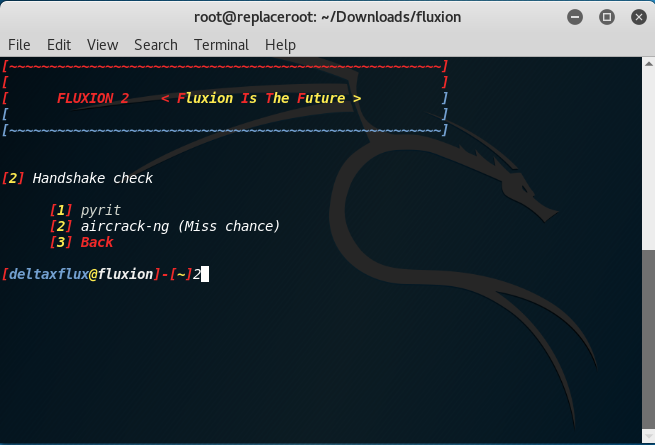Click '< Fluxion Is The Future >' text
Image resolution: width=655 pixels, height=445 pixels.
[261, 98]
